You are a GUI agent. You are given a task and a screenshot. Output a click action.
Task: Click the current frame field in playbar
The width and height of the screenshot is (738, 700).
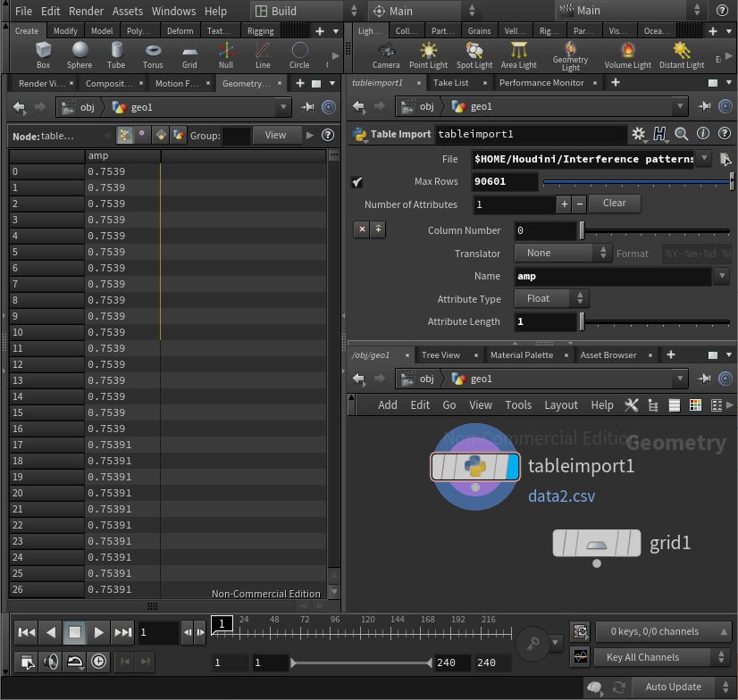[x=157, y=632]
